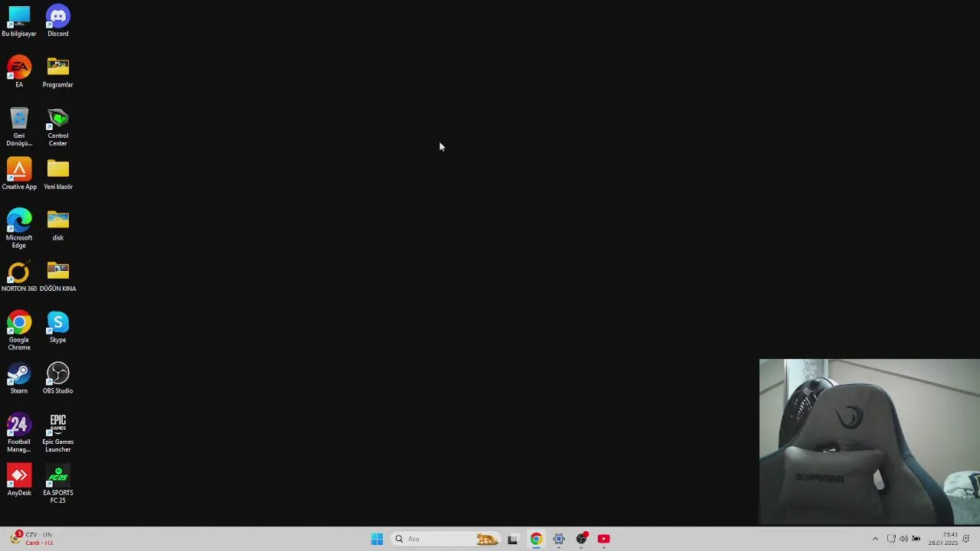Screen dimensions: 980x551
Task: Select the DÜĞÜN KINA folder icon
Action: (x=58, y=276)
